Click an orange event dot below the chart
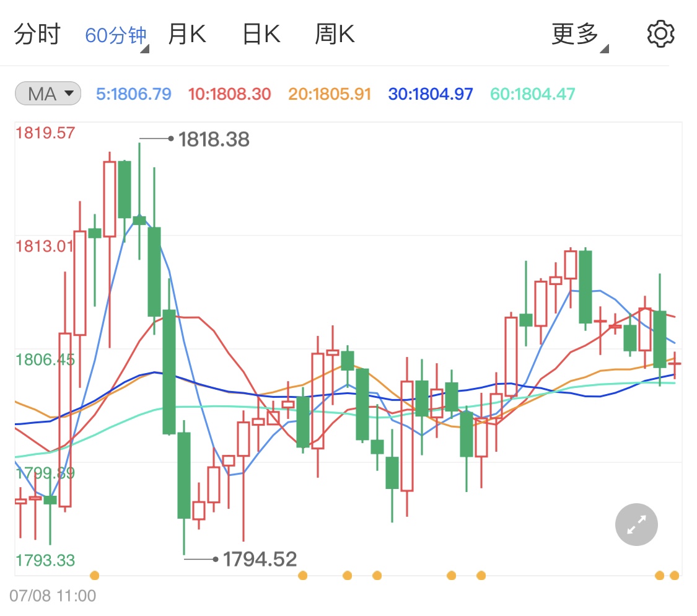Viewport: 697px width, 616px height. [x=94, y=575]
